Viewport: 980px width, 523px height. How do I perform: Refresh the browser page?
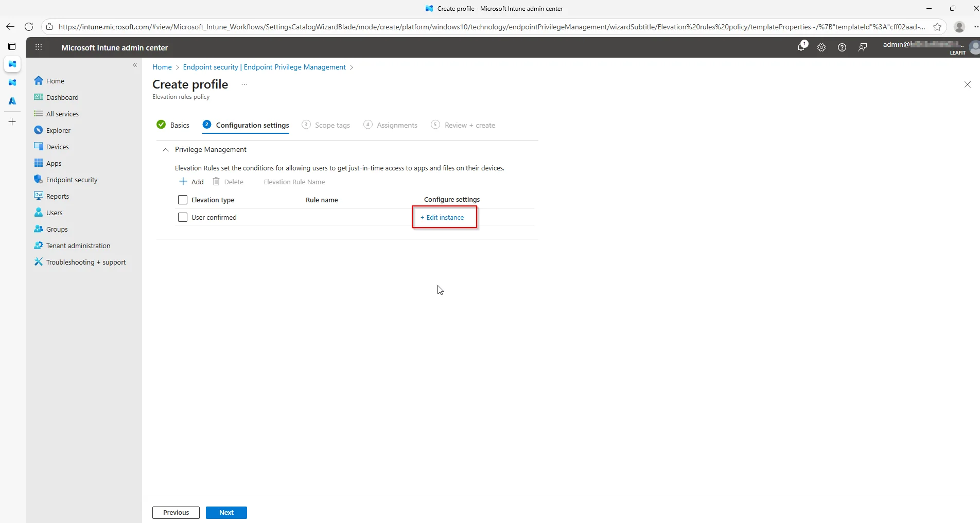click(29, 27)
